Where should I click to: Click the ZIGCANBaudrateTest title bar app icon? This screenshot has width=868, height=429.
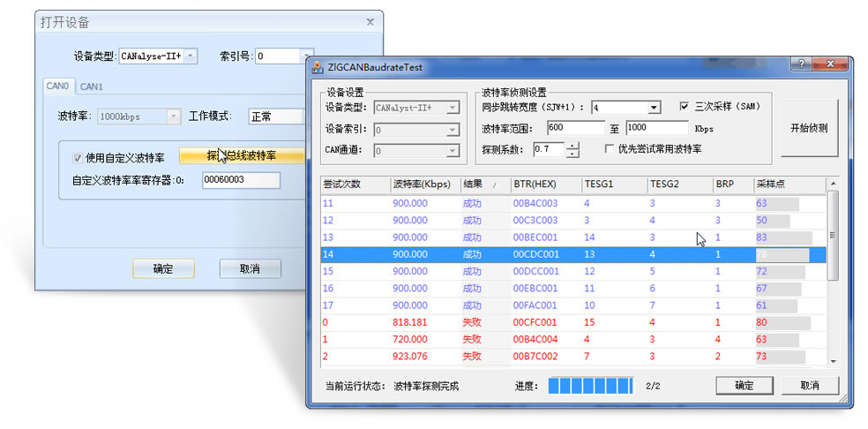[317, 68]
